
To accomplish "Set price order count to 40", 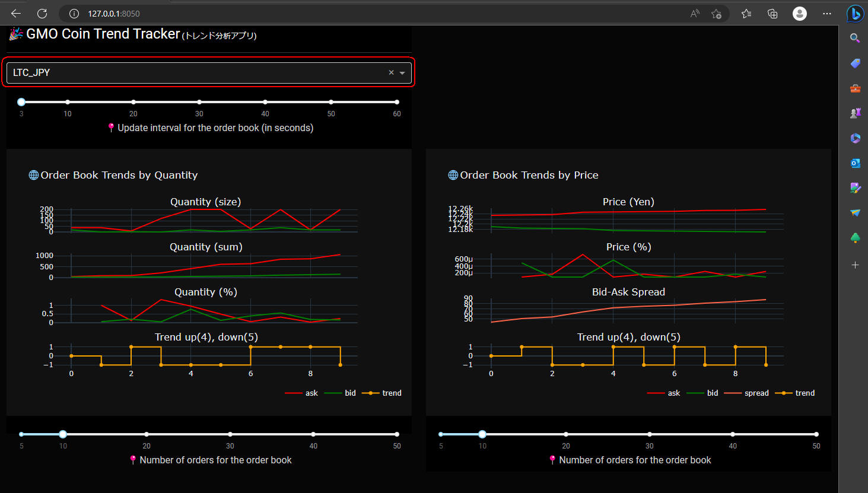I will 733,434.
